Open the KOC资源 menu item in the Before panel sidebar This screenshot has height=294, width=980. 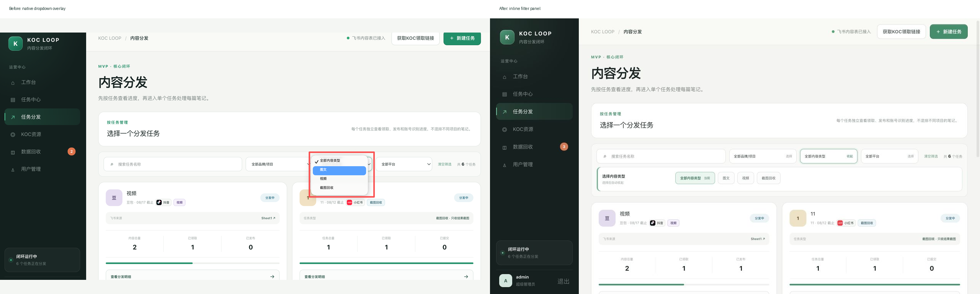[42, 134]
